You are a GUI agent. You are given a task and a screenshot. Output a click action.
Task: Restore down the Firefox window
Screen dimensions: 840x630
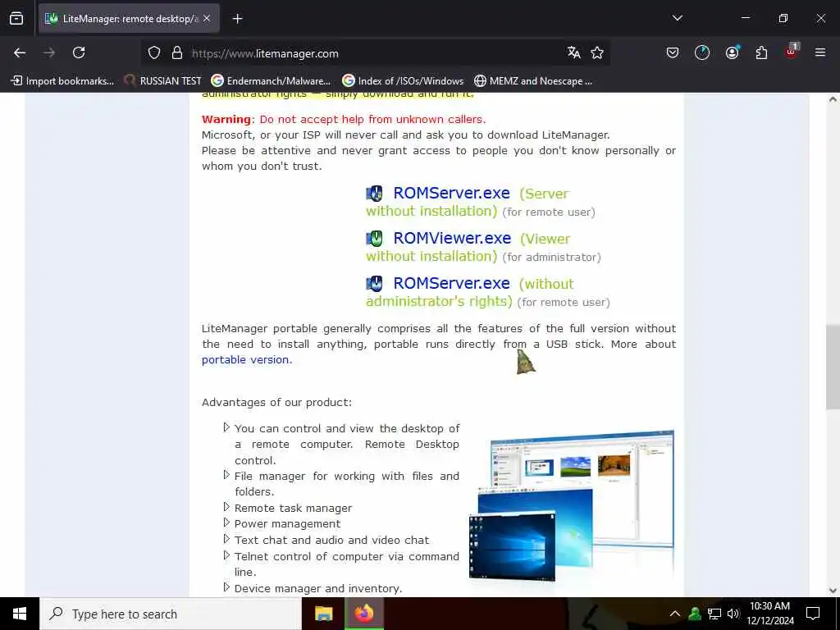tap(783, 18)
